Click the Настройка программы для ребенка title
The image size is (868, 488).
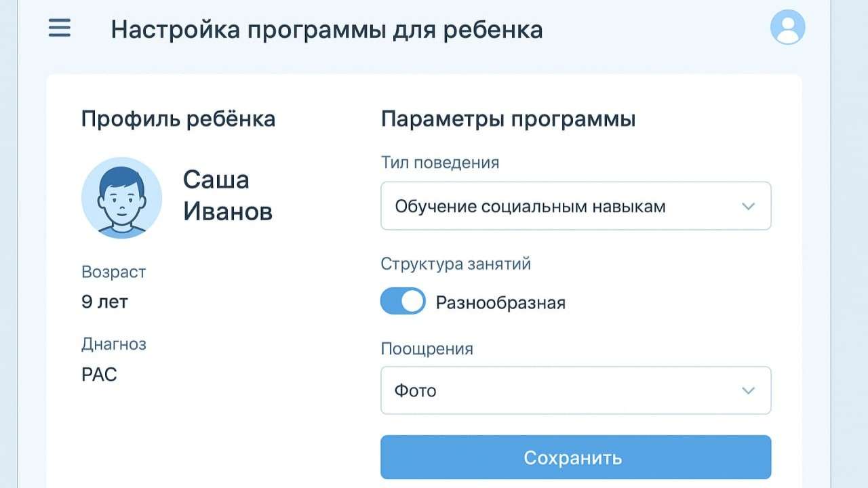point(326,30)
